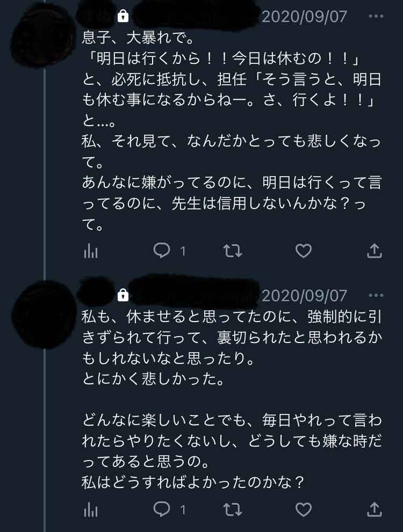This screenshot has width=403, height=532.
Task: Open view analytics for the first tweet
Action: 91,251
